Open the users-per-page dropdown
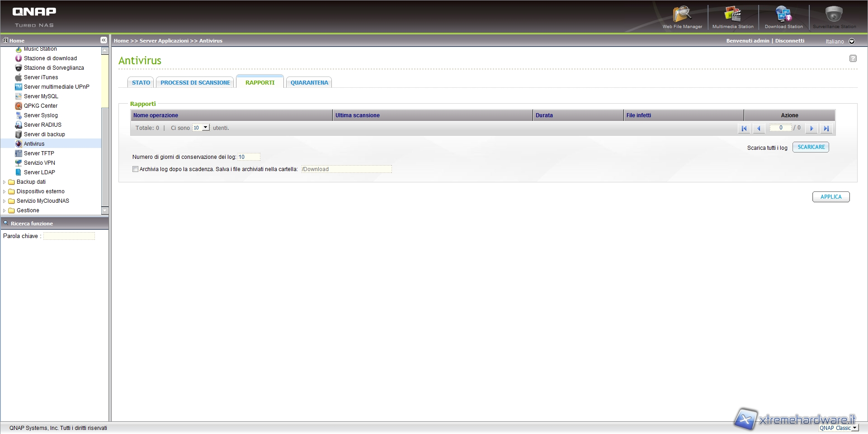The image size is (868, 434). (205, 128)
